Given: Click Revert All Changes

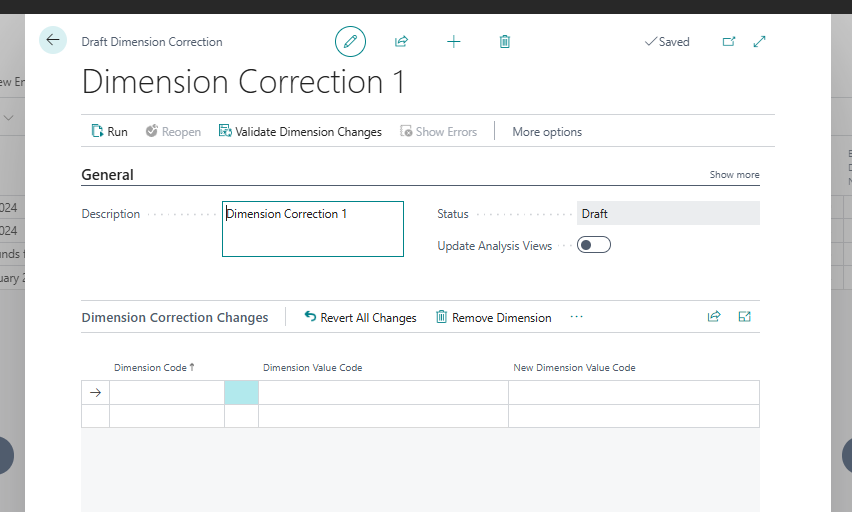Looking at the screenshot, I should coord(360,318).
